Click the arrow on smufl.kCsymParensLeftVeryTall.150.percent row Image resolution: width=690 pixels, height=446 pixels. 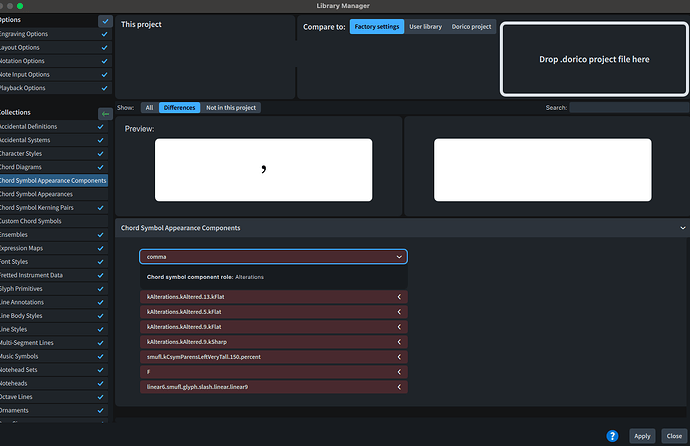pos(399,357)
